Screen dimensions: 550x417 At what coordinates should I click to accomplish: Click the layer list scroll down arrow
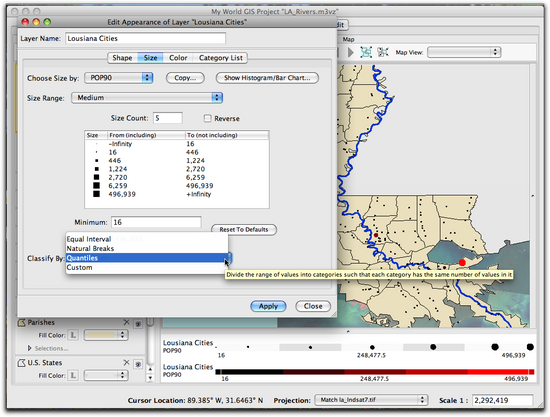150,378
